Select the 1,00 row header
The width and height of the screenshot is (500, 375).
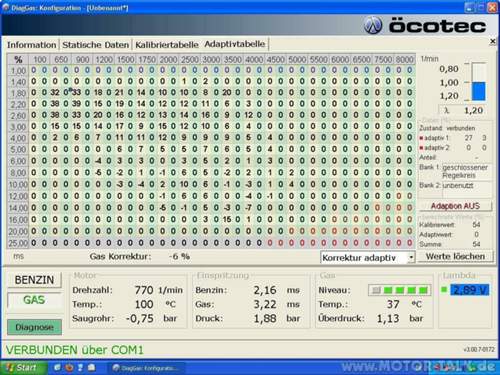click(18, 71)
